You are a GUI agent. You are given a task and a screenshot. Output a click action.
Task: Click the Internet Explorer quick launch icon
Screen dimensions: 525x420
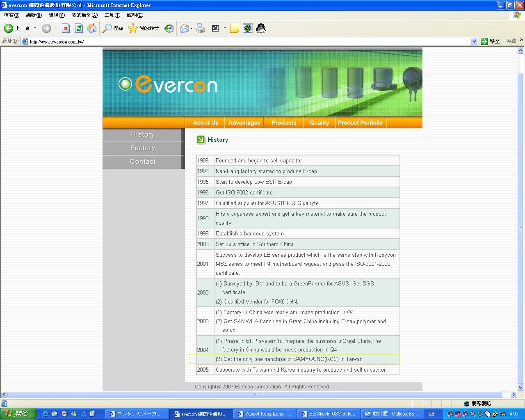(x=45, y=414)
